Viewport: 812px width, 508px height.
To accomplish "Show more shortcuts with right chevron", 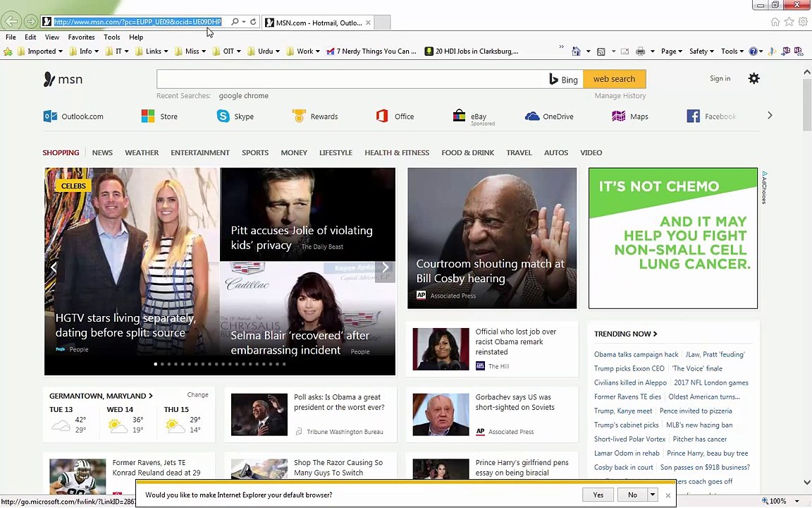I will [x=770, y=116].
